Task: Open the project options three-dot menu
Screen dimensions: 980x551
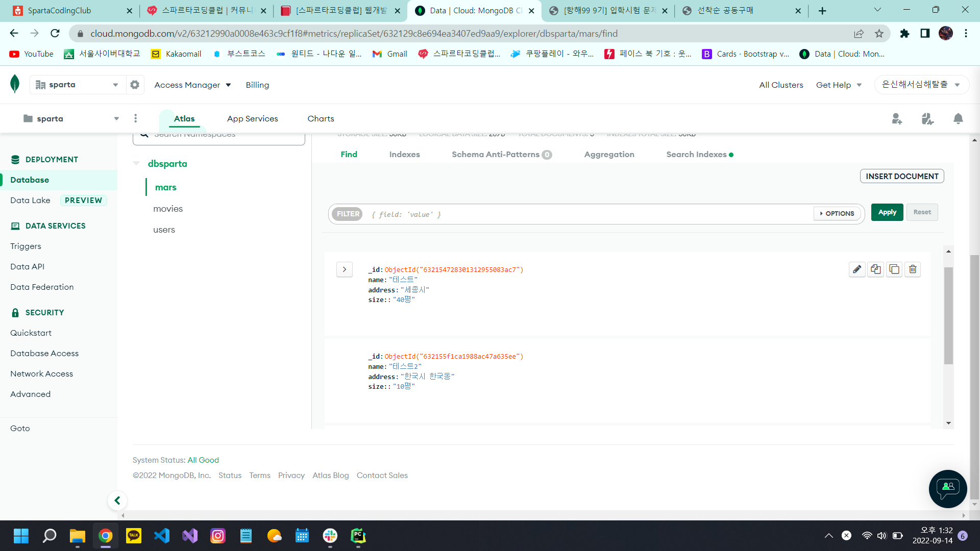Action: pyautogui.click(x=135, y=118)
